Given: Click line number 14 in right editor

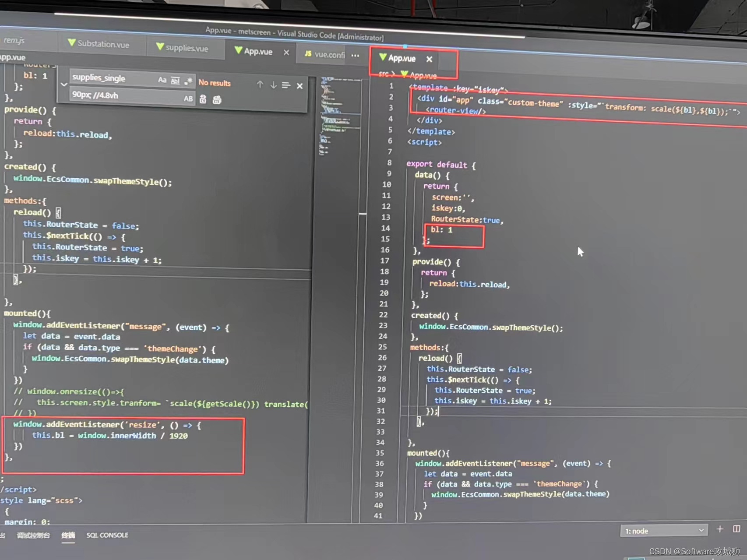Looking at the screenshot, I should click(x=385, y=228).
